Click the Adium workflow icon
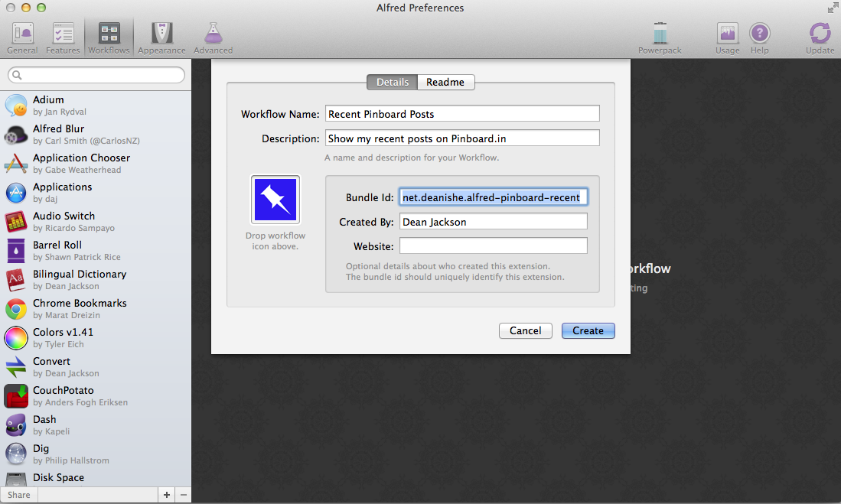 click(x=16, y=105)
